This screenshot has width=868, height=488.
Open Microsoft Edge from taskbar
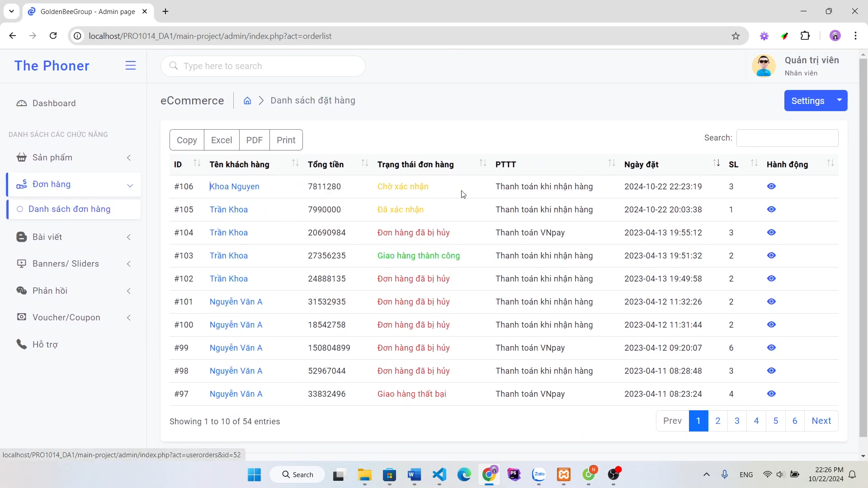coord(464,475)
